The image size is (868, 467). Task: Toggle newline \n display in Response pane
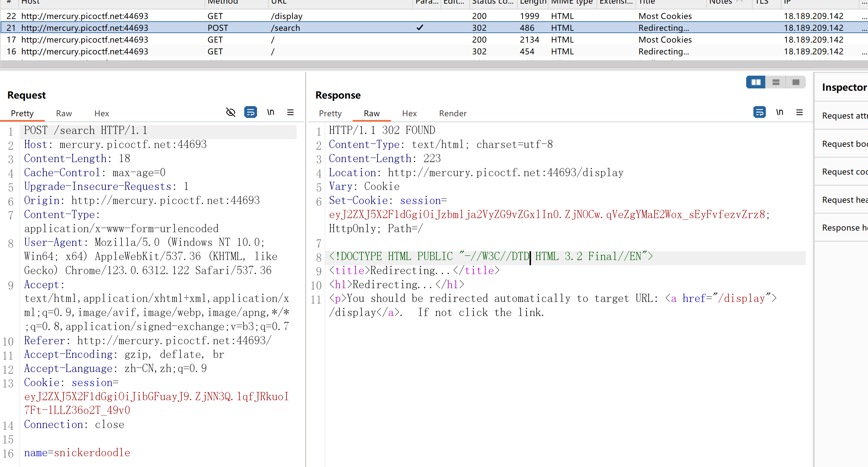point(779,112)
